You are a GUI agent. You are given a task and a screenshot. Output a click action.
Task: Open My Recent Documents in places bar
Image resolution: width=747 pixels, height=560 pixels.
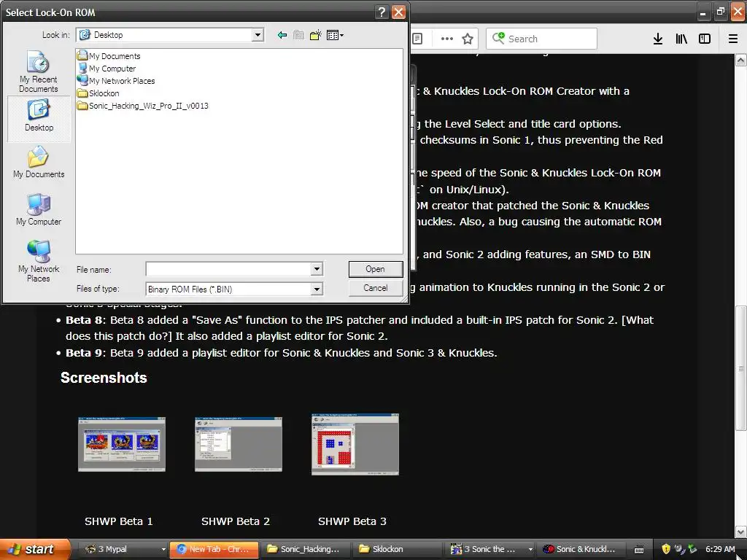click(x=39, y=71)
